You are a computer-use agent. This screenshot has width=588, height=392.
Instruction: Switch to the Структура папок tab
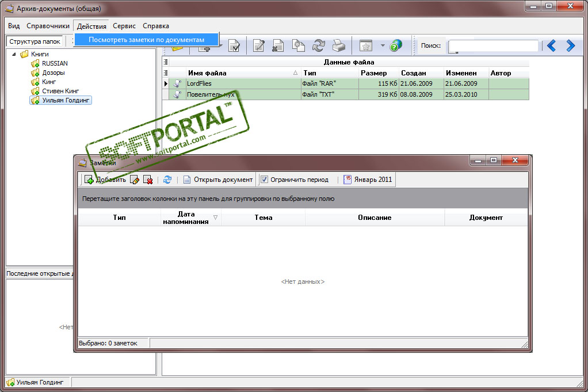[x=35, y=41]
